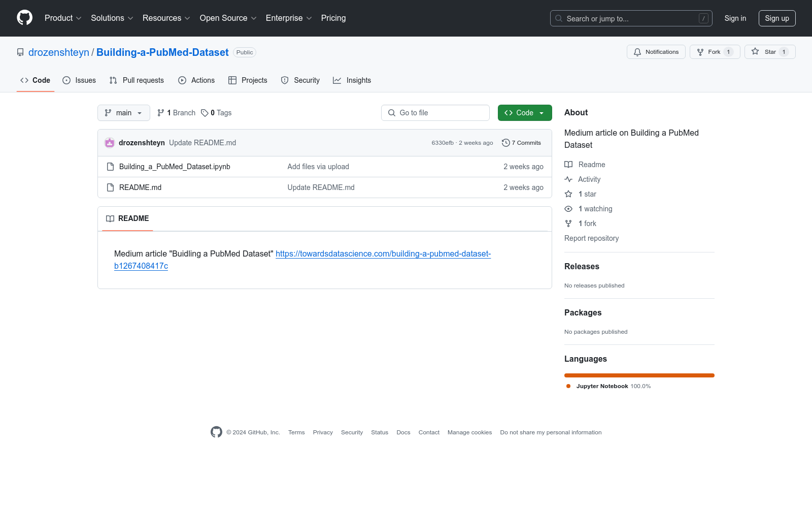Select the Code tab
This screenshot has height=508, width=812.
35,80
